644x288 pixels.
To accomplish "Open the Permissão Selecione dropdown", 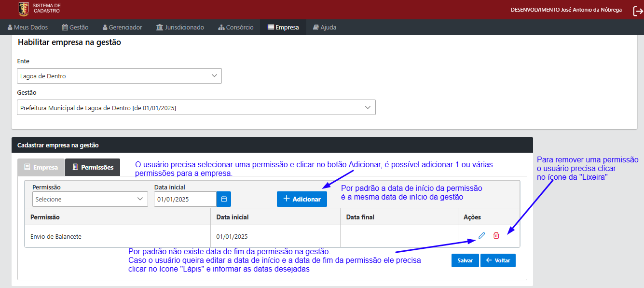I will (x=90, y=199).
